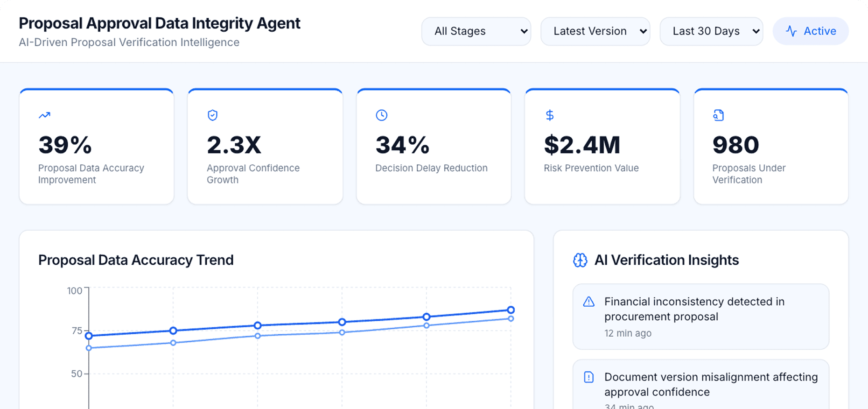Click the dollar icon on $2.4M card
The image size is (868, 409).
point(550,115)
